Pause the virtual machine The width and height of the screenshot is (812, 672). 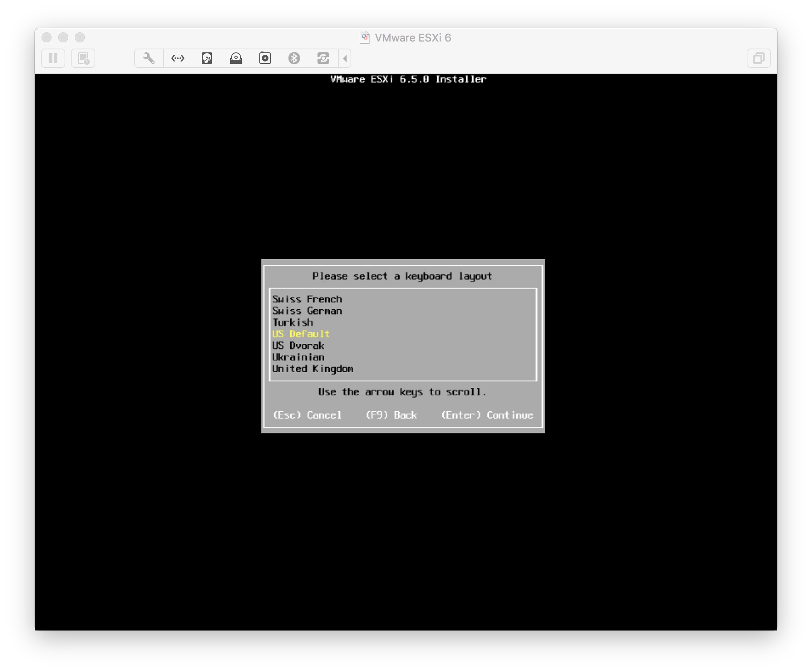[x=53, y=58]
